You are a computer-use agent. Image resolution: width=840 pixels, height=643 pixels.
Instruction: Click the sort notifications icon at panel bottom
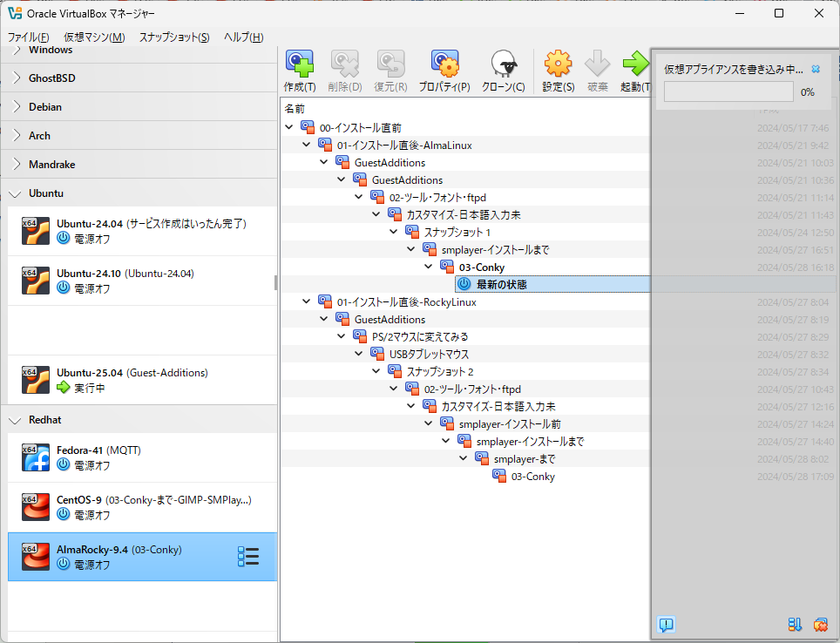click(x=795, y=624)
